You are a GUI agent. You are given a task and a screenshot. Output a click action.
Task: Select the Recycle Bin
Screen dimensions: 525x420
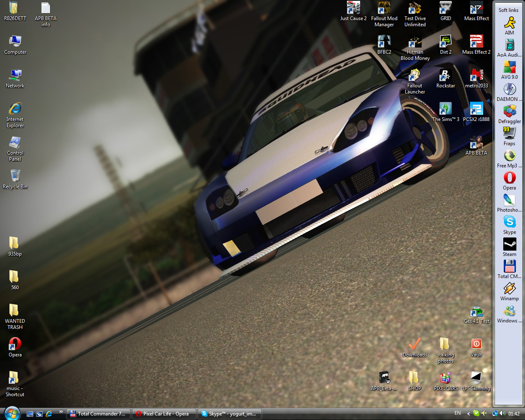(15, 180)
